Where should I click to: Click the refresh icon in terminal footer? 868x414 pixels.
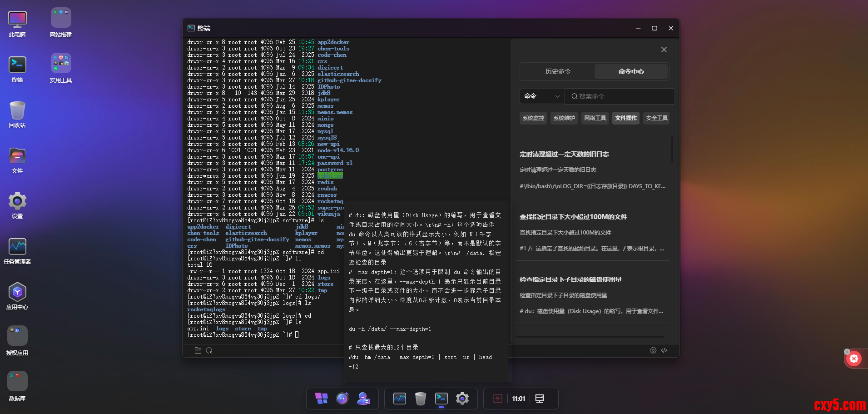pos(209,350)
